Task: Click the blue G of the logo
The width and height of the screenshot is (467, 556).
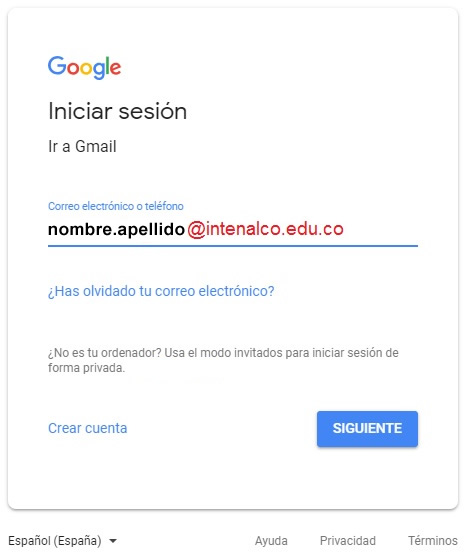Action: (x=57, y=65)
